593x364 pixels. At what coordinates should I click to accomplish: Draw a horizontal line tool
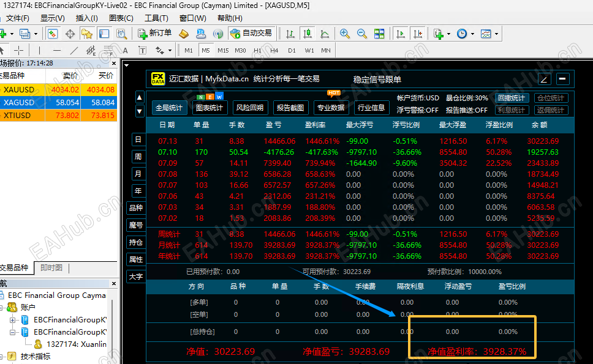point(57,50)
